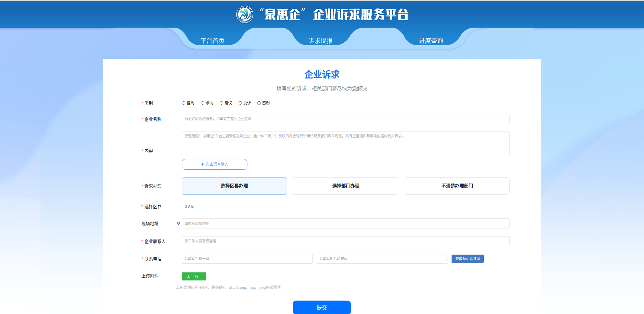
Task: Select the 求助 radio option
Action: coord(202,103)
